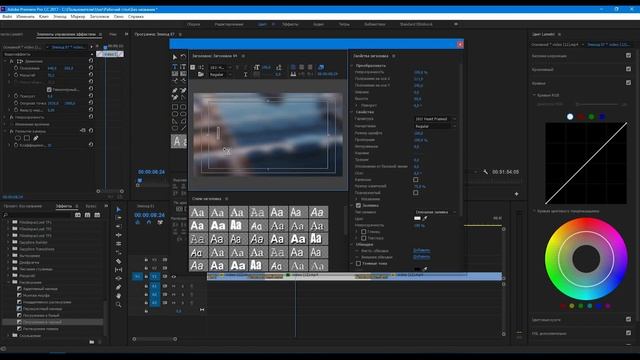Select the Zoom tool in the tools panel

[119, 304]
